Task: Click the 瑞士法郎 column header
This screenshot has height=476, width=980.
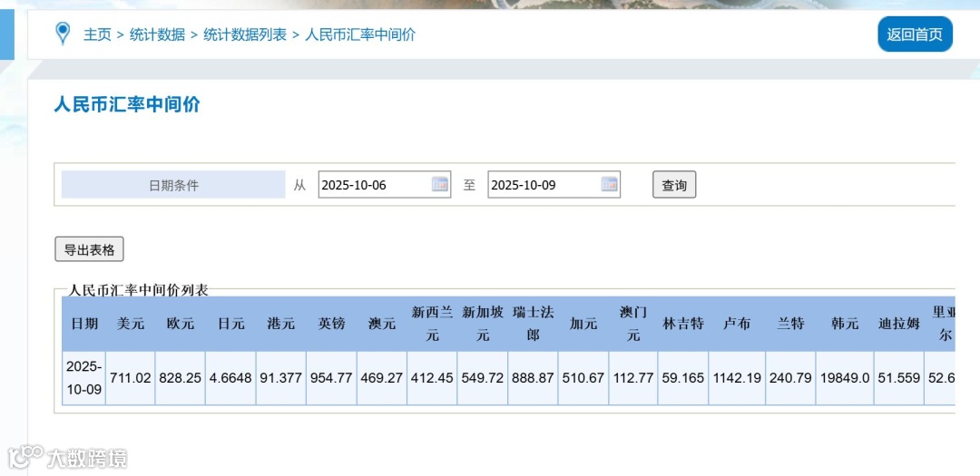Action: (x=533, y=324)
